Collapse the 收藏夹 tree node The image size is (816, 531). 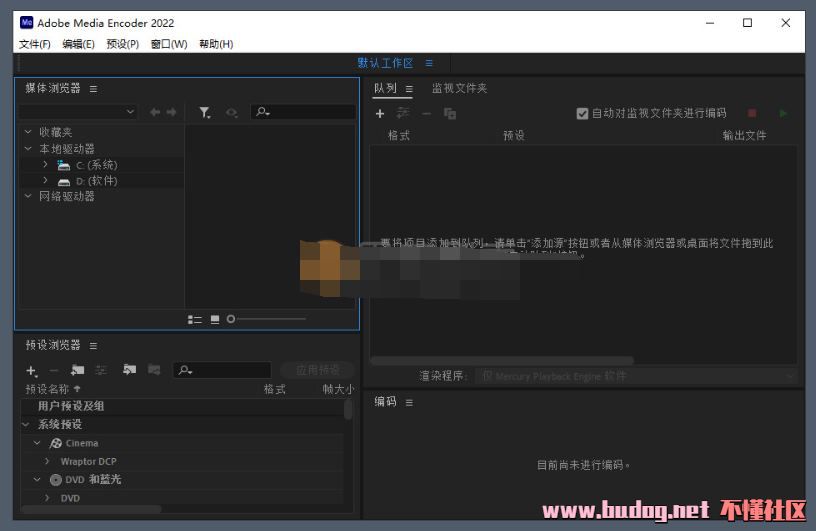[x=28, y=132]
